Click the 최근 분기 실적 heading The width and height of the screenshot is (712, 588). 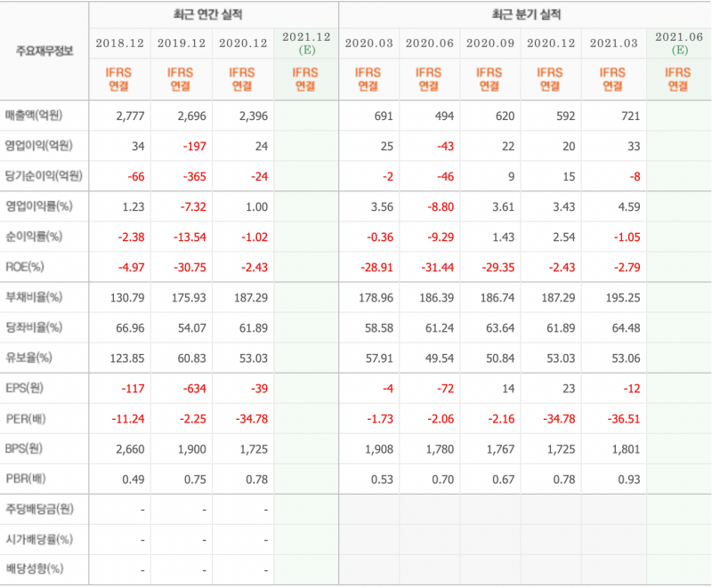pos(527,14)
